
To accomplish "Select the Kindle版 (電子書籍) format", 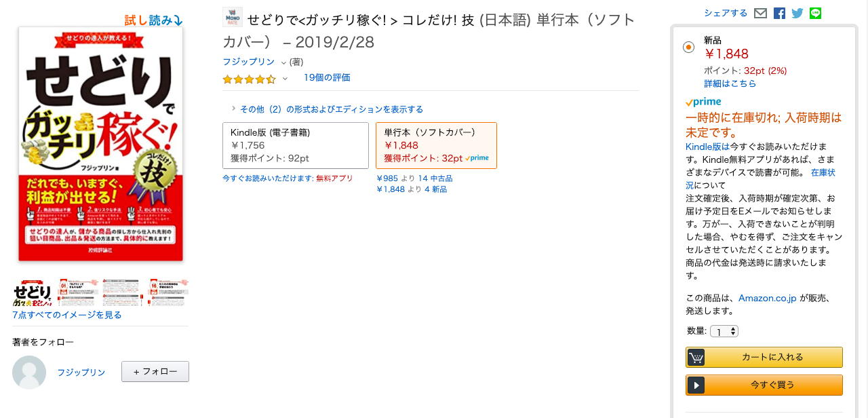I will point(295,145).
